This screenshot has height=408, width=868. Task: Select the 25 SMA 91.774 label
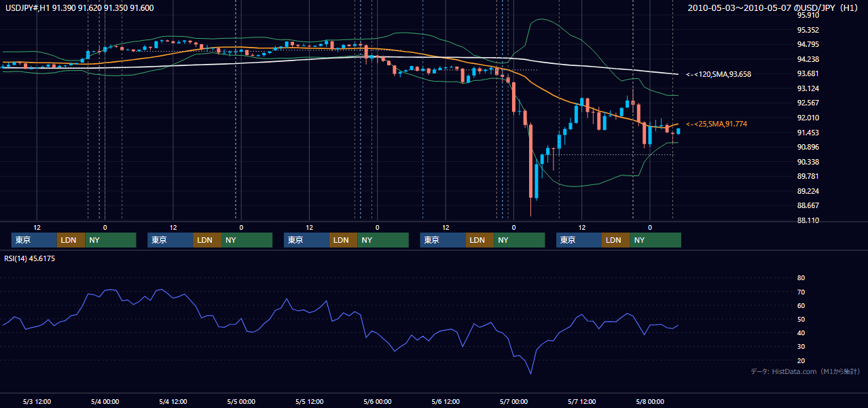point(716,124)
